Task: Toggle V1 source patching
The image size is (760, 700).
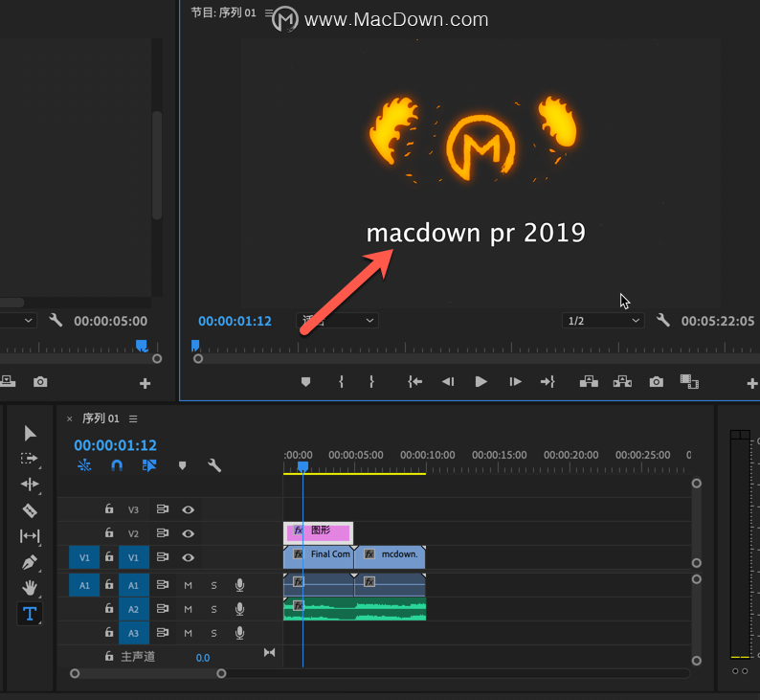Action: tap(84, 557)
